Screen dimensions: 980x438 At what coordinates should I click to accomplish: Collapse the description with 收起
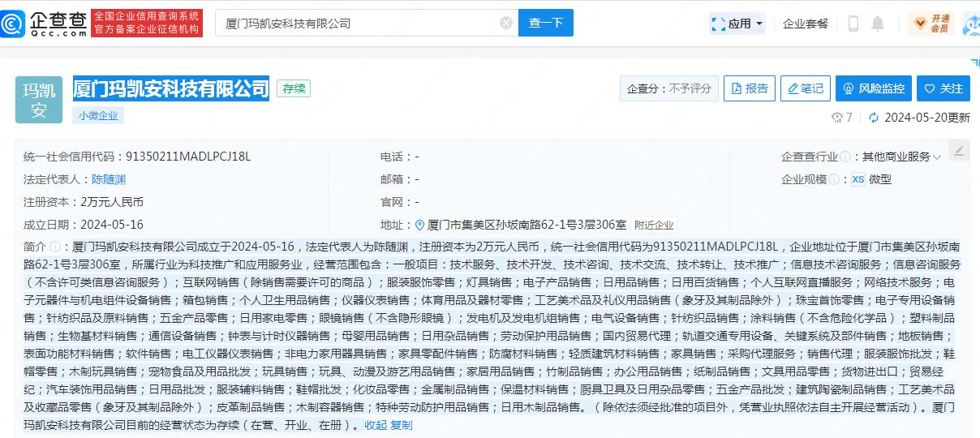tap(376, 425)
